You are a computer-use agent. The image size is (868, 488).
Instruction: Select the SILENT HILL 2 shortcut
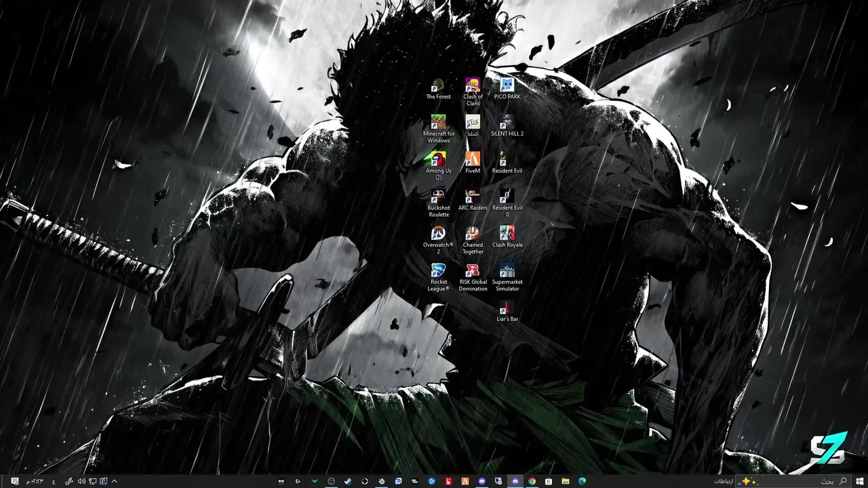[507, 126]
